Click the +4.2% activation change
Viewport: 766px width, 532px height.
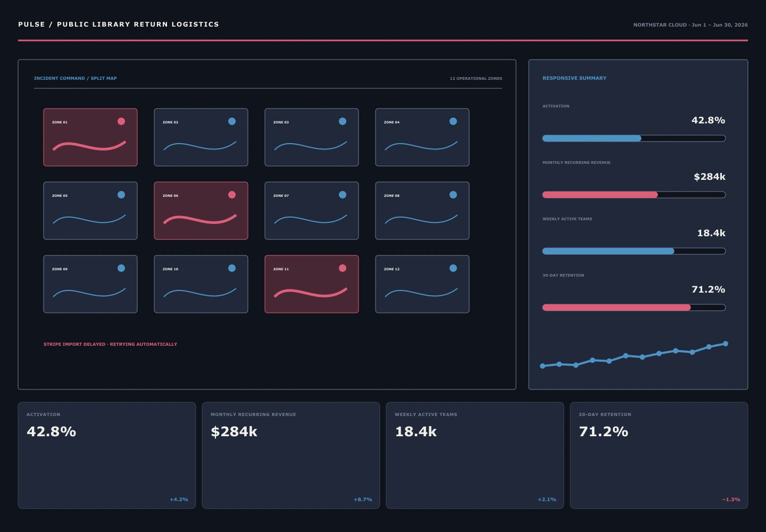(179, 500)
